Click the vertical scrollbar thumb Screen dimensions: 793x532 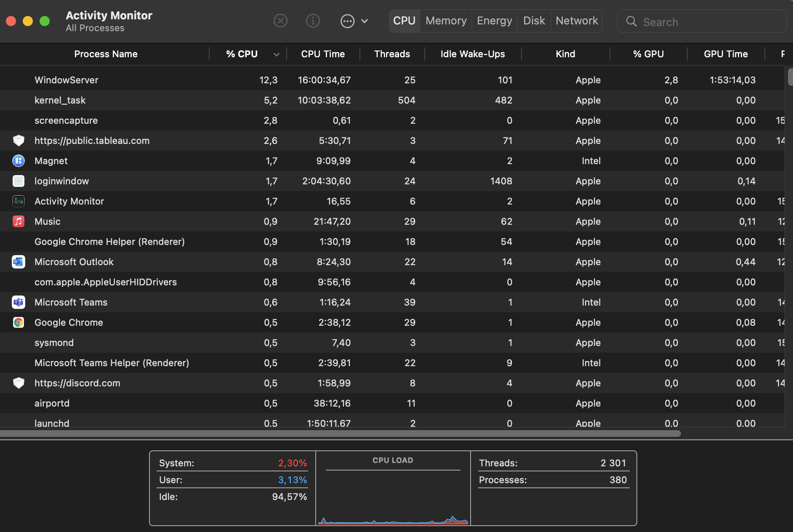pos(790,77)
